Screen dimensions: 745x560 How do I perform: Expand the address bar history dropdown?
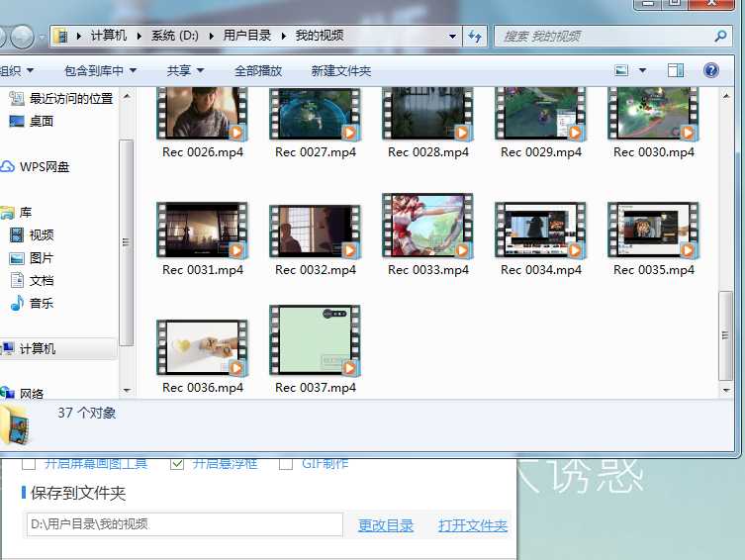tap(452, 36)
